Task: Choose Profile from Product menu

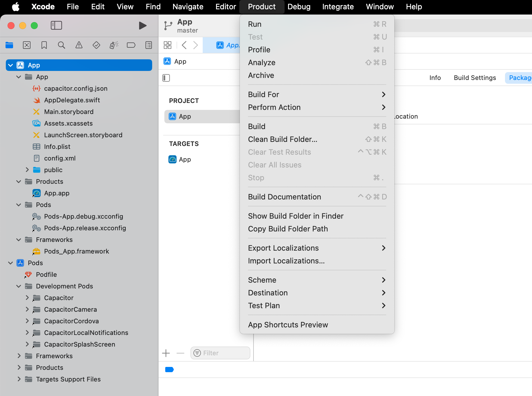Action: coord(317,50)
